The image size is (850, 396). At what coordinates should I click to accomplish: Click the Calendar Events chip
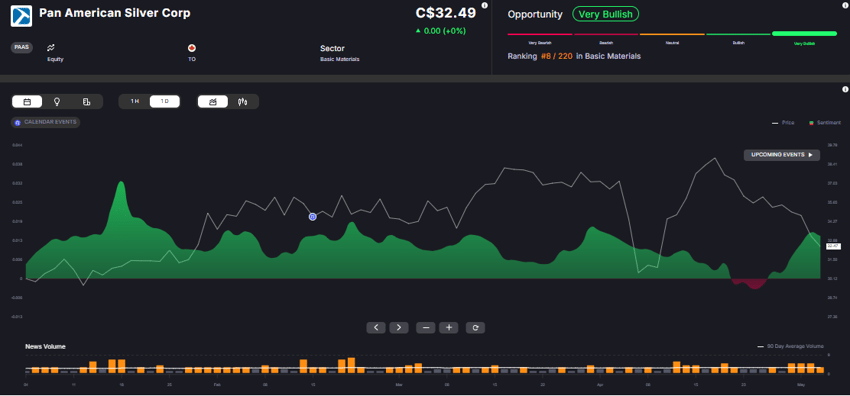click(46, 122)
